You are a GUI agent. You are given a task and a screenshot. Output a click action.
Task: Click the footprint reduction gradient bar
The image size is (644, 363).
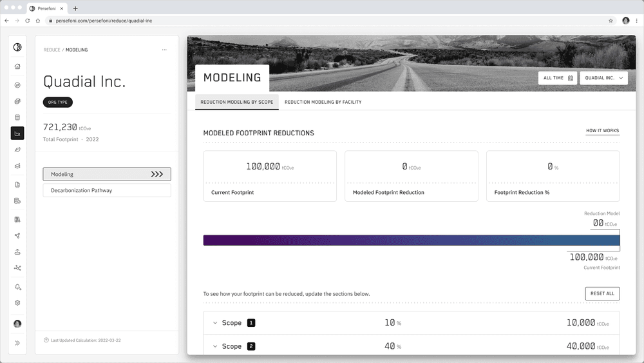point(411,240)
